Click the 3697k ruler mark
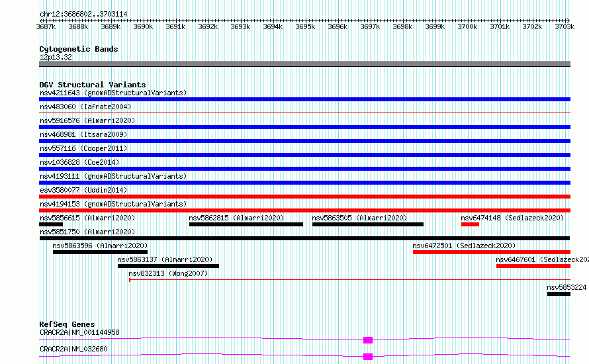Viewport: 589px width, 364px height. [370, 26]
